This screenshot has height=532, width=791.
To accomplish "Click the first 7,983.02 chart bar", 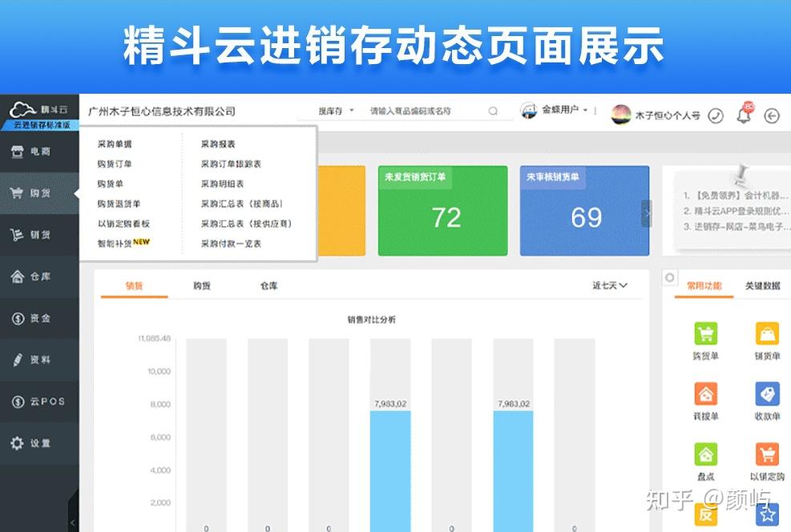I will click(x=390, y=471).
